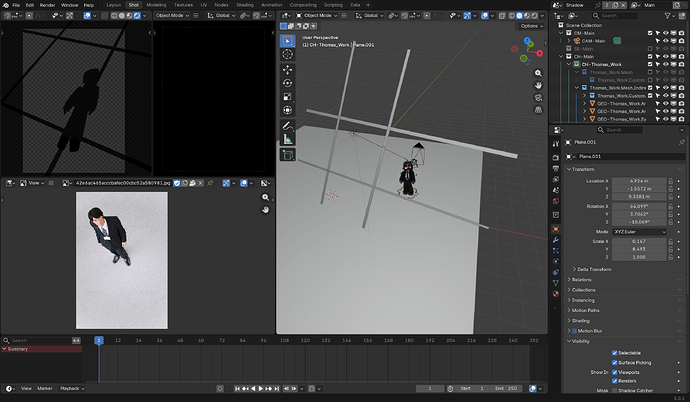Open the Output properties tab

coord(556,168)
